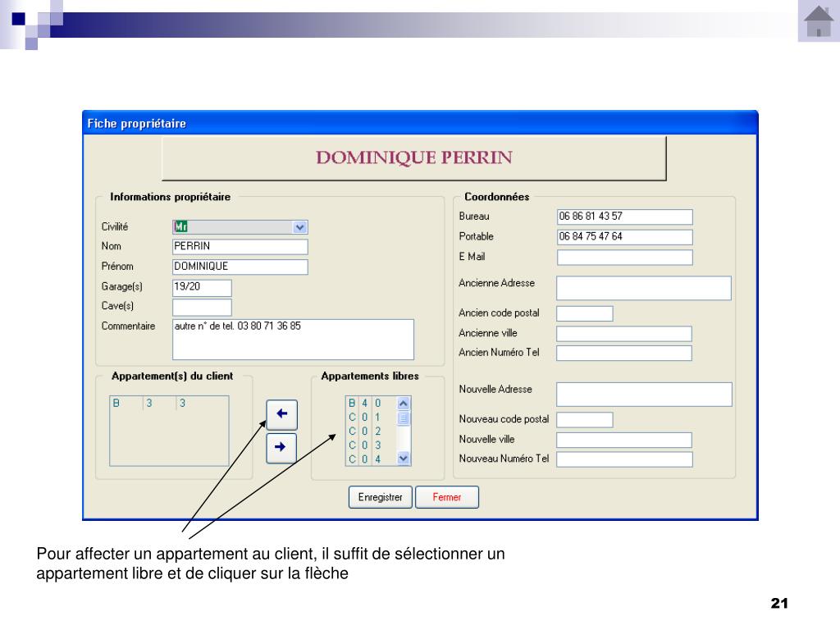Screen dimensions: 840x630
Task: Click the Ancien code postal field
Action: tap(584, 313)
